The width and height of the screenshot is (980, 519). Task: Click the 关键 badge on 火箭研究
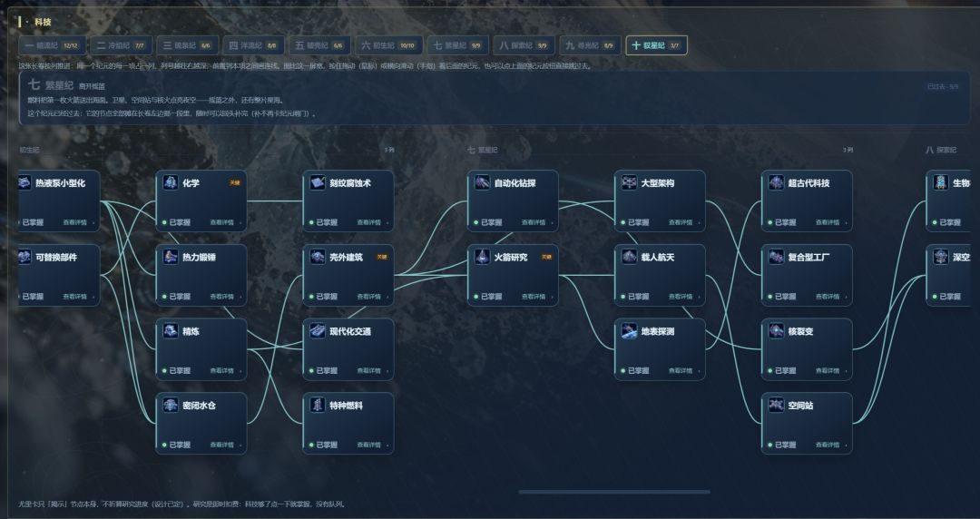pos(546,257)
